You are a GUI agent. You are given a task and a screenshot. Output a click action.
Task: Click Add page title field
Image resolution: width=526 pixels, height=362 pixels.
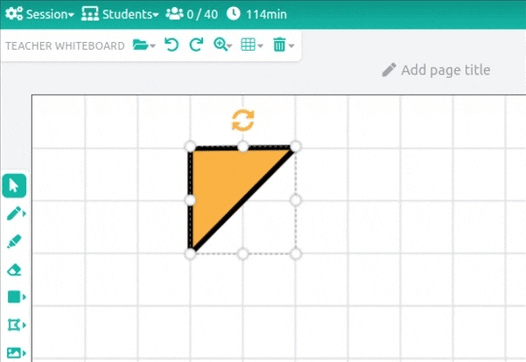point(436,70)
